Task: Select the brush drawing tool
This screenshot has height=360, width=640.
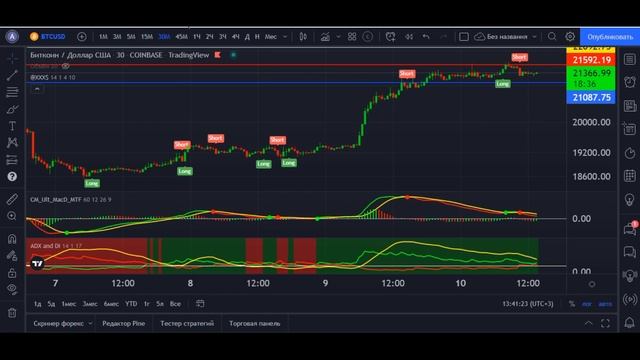Action: 12,109
